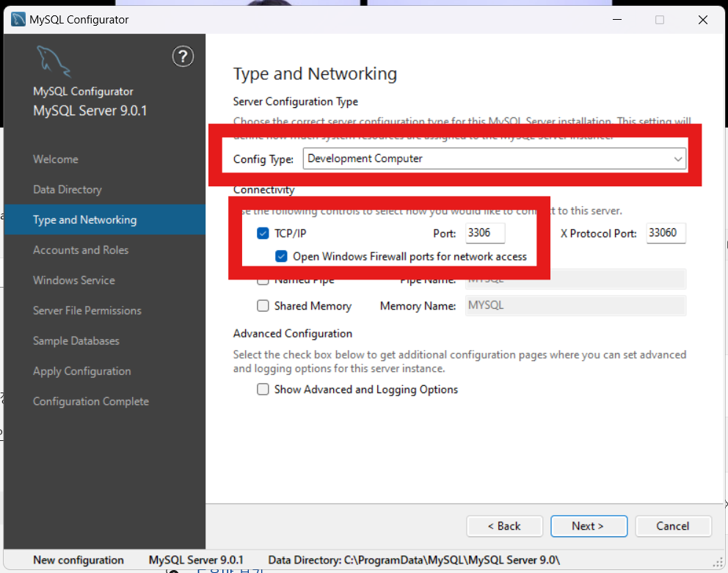Go to the Data Directory step
This screenshot has height=573, width=728.
click(x=68, y=189)
